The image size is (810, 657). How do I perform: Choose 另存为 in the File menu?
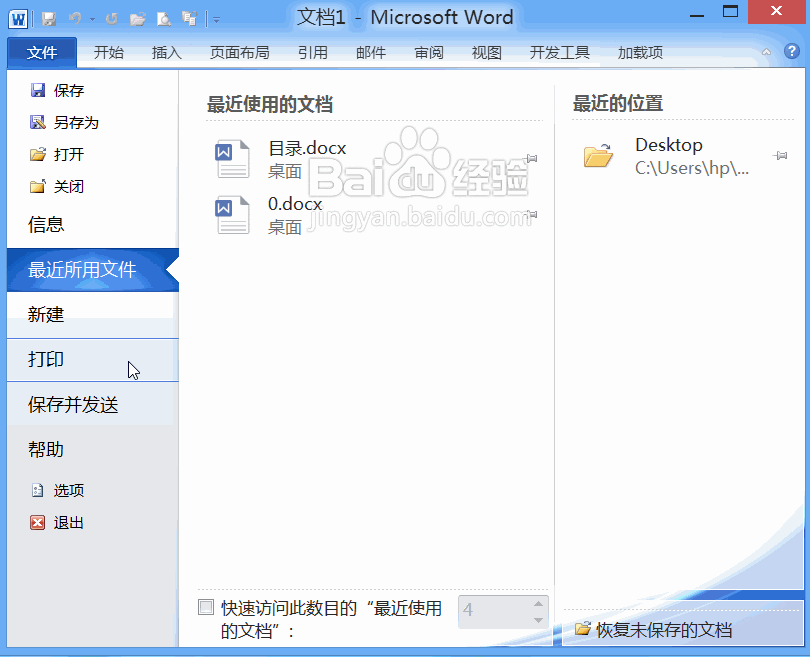click(x=64, y=123)
